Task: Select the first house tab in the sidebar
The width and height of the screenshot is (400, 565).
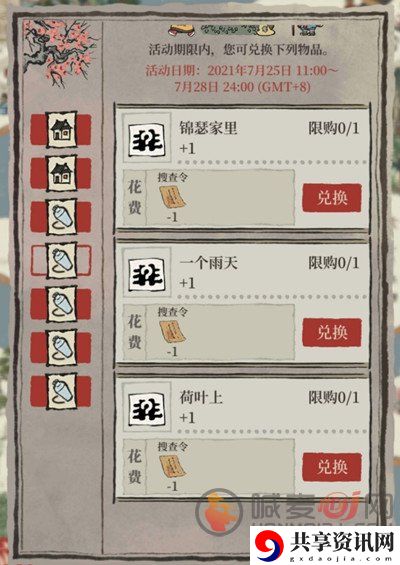Action: click(61, 130)
